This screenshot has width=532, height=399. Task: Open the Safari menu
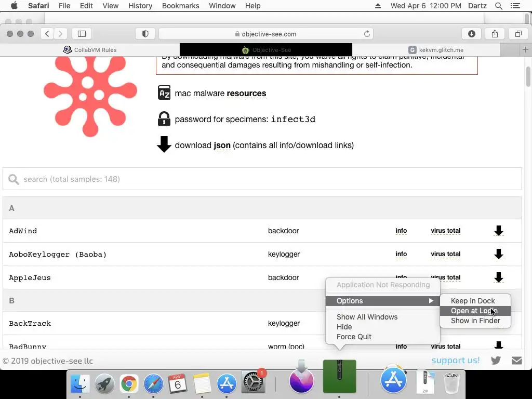[x=38, y=6]
